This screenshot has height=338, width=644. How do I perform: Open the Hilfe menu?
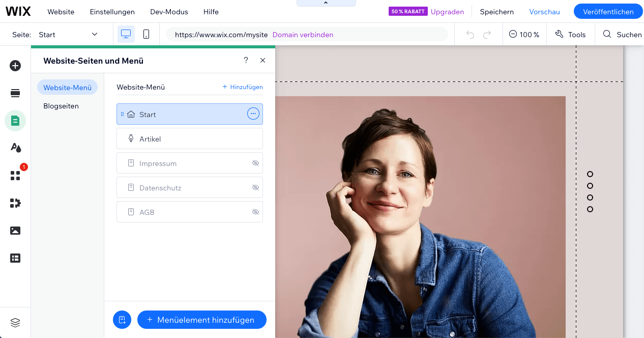pyautogui.click(x=211, y=12)
